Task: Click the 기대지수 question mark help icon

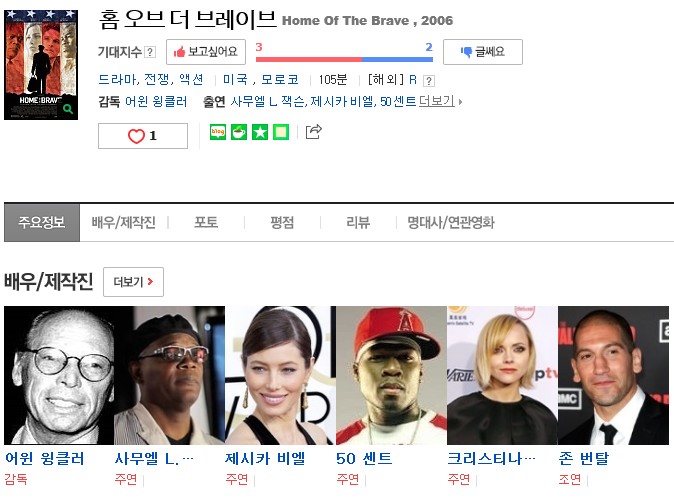Action: point(150,52)
